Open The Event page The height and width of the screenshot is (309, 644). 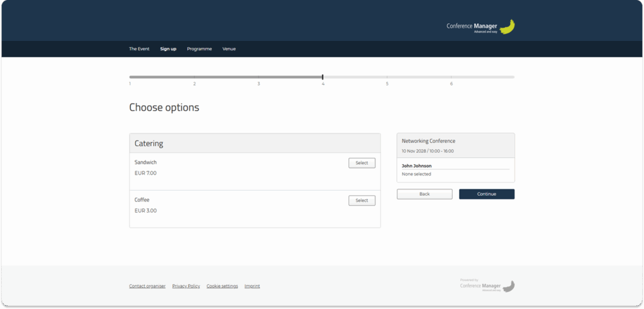[139, 49]
